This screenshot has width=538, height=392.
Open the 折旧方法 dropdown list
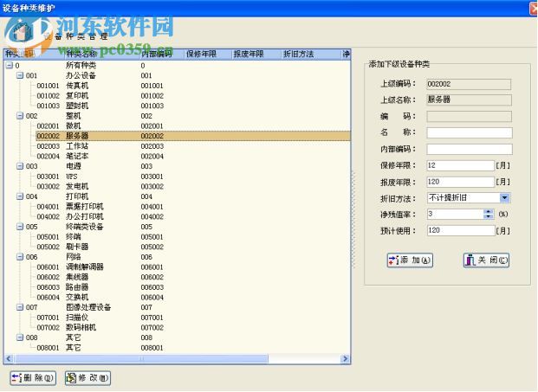tap(504, 197)
